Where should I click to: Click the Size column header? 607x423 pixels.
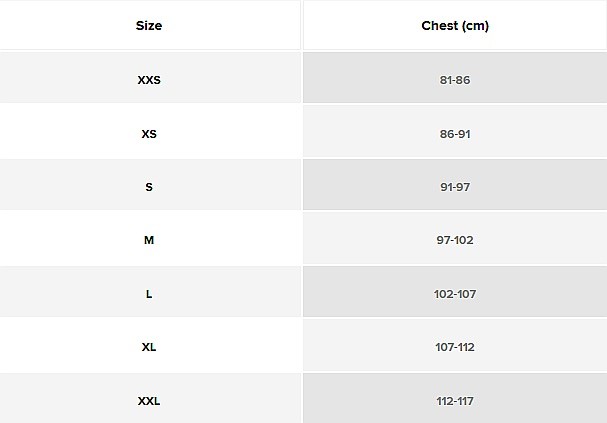coord(149,25)
